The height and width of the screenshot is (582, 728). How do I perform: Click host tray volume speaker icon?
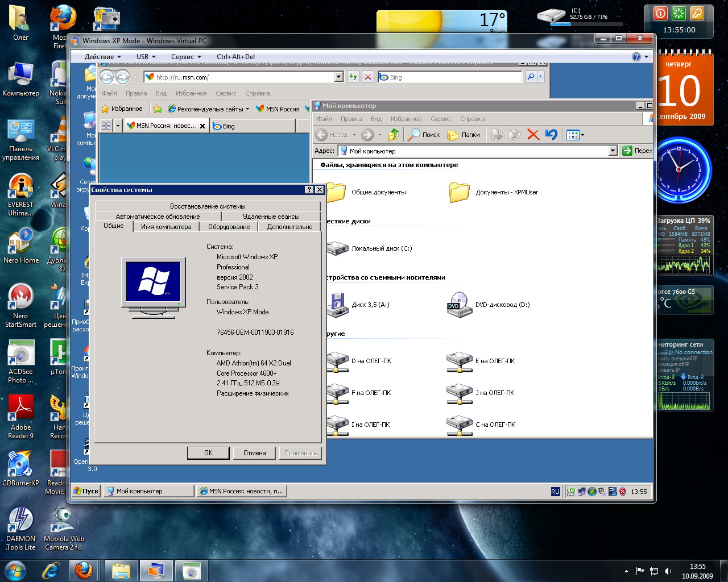tap(668, 571)
